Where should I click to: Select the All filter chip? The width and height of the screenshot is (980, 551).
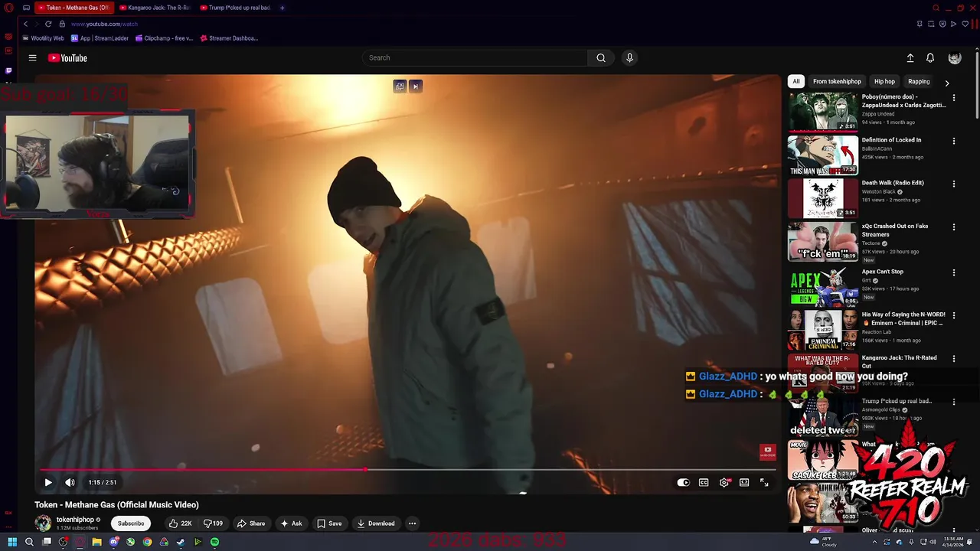click(x=796, y=81)
